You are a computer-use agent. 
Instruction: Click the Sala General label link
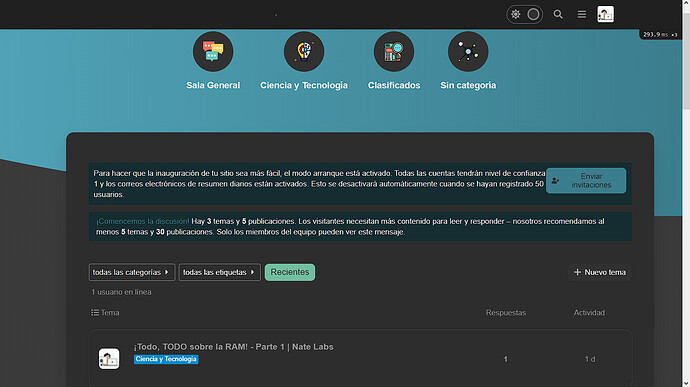(213, 85)
